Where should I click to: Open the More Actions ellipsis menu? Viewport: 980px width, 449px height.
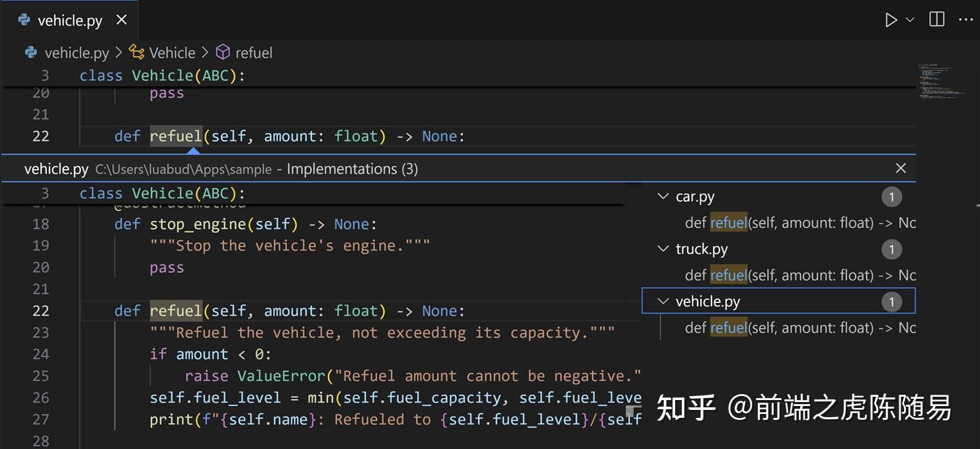[967, 19]
